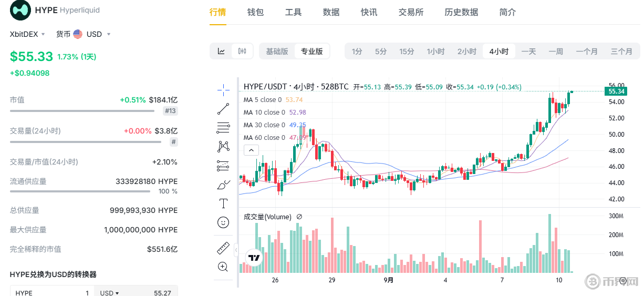The height and width of the screenshot is (296, 644).
Task: Switch to line chart view
Action: click(222, 51)
